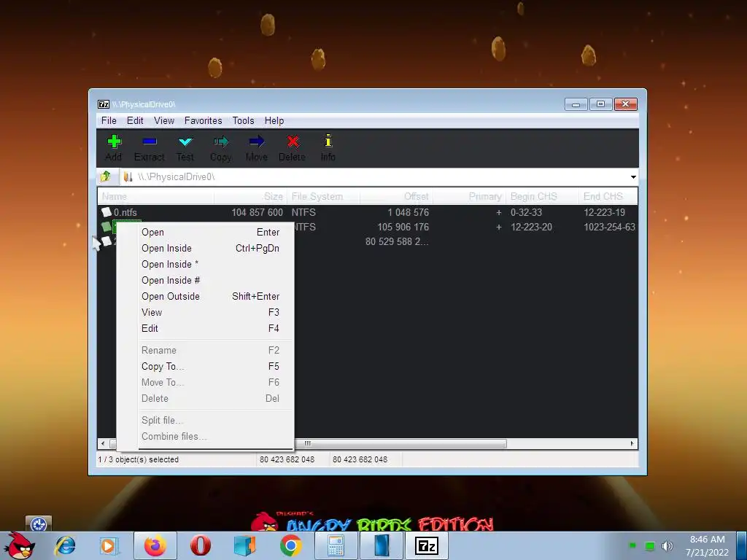
Task: Open the Tools menu
Action: [x=243, y=120]
